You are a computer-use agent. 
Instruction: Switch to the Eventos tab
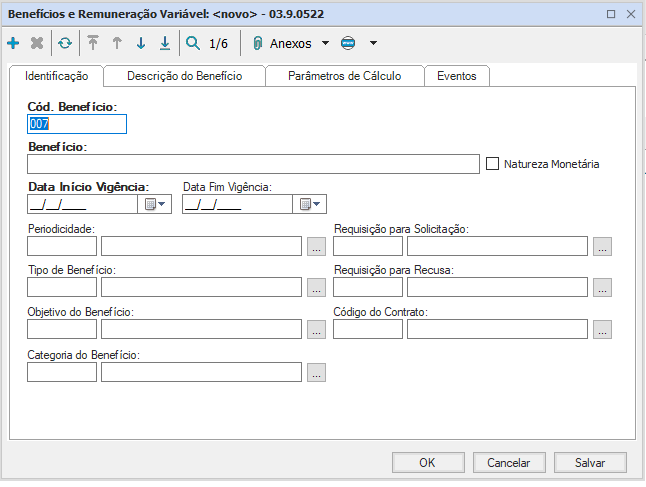(457, 76)
